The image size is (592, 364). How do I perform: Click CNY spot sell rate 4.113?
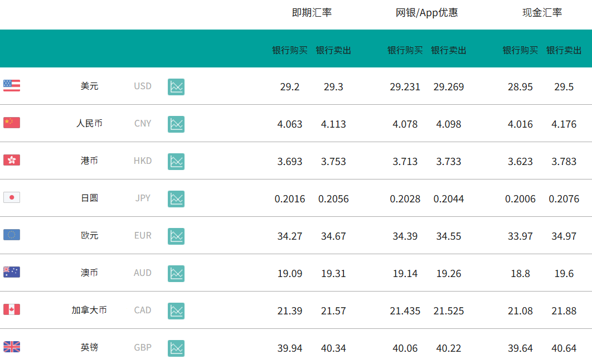[333, 124]
